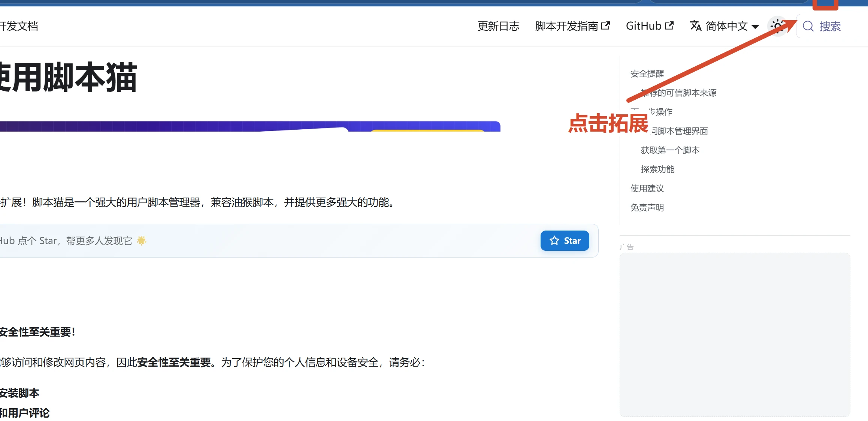Click the 广告 advertisement placeholder box
Viewport: 868px width, 421px height.
pos(735,334)
